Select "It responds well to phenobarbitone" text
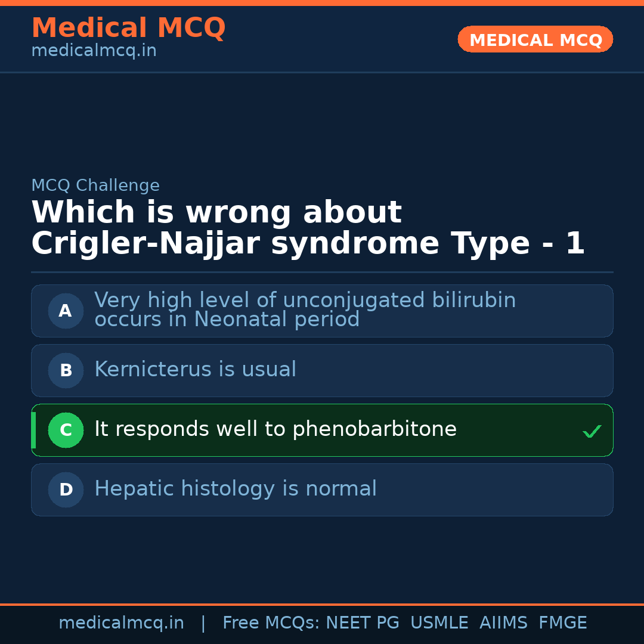Viewport: 644px width, 644px height. [x=275, y=429]
